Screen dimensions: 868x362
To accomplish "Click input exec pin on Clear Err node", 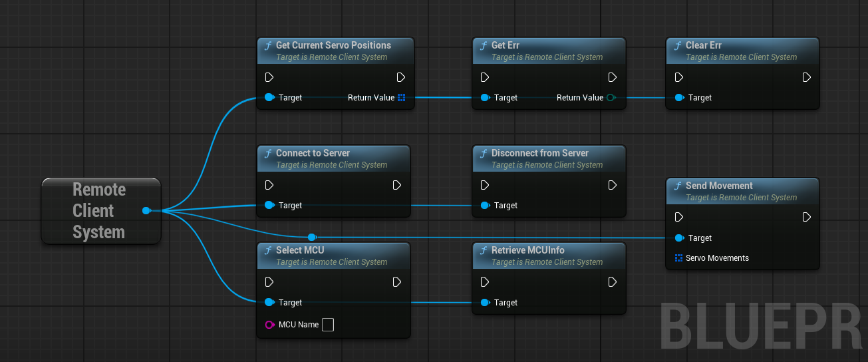I will (x=678, y=77).
